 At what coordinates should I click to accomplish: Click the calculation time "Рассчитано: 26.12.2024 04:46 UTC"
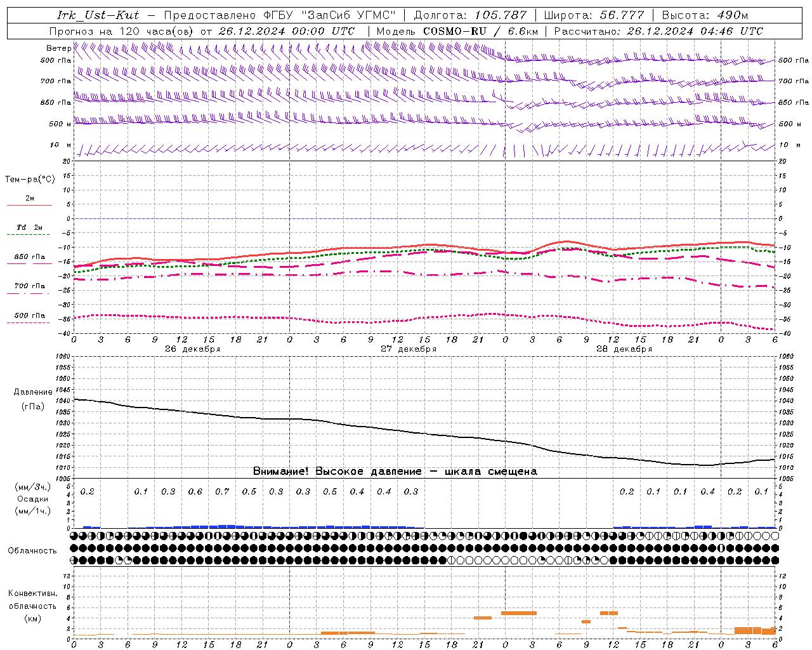tap(658, 31)
